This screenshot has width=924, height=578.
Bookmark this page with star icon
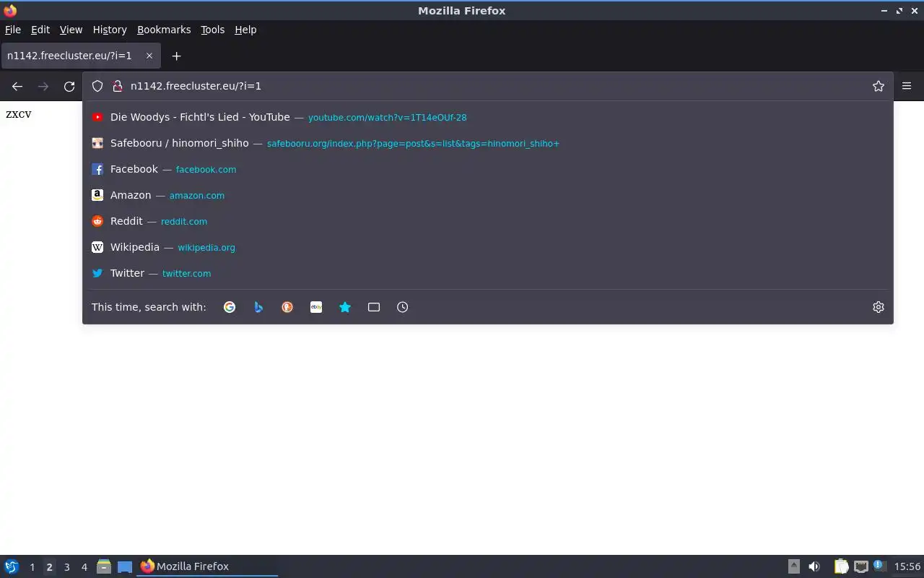[x=879, y=86]
